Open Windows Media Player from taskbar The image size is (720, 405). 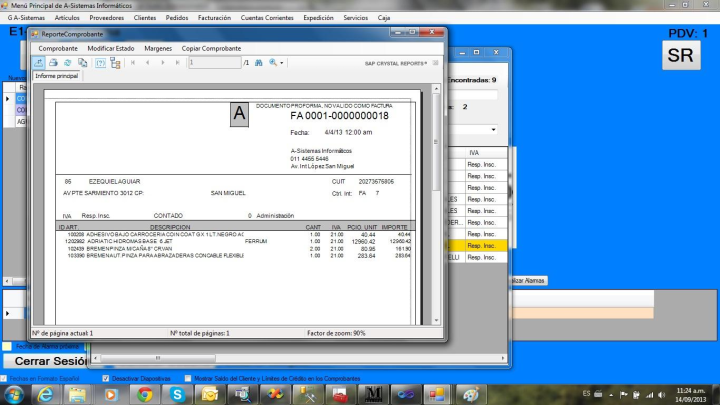110,395
